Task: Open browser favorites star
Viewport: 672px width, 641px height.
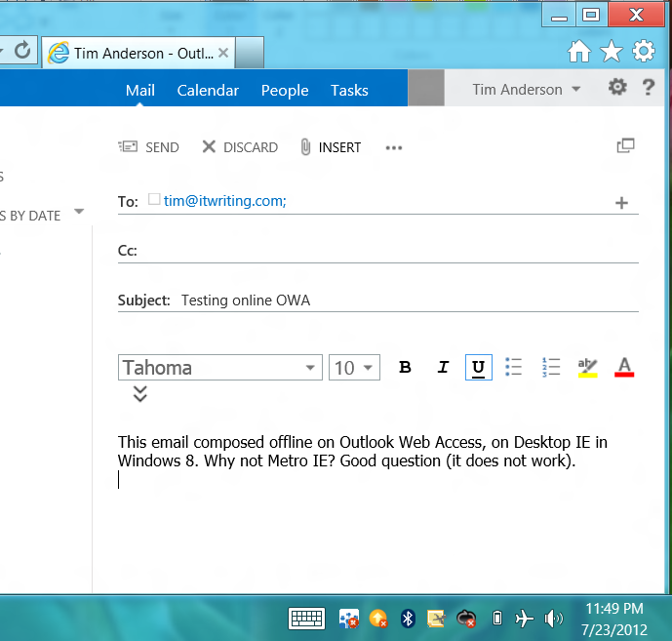Action: (x=612, y=51)
